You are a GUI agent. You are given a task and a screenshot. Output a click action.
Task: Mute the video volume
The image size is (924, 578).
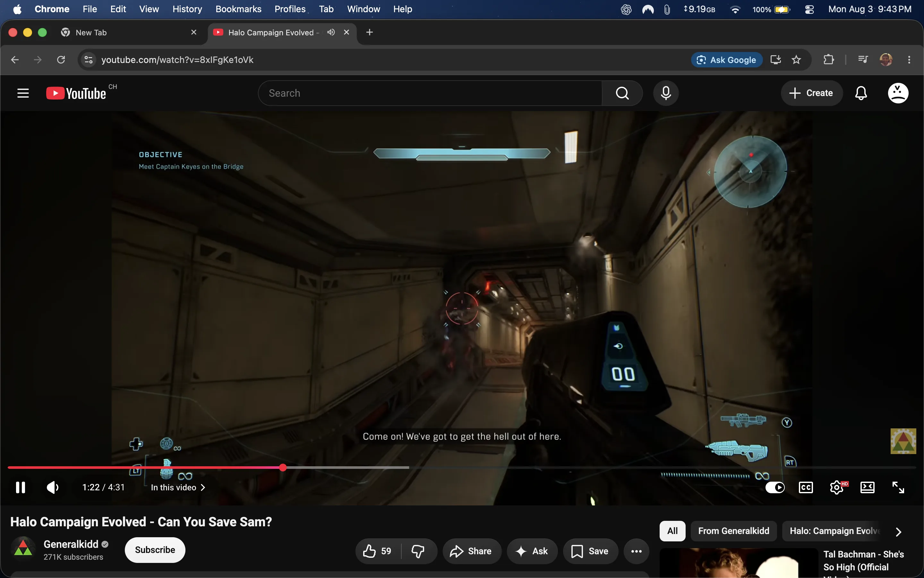point(52,487)
